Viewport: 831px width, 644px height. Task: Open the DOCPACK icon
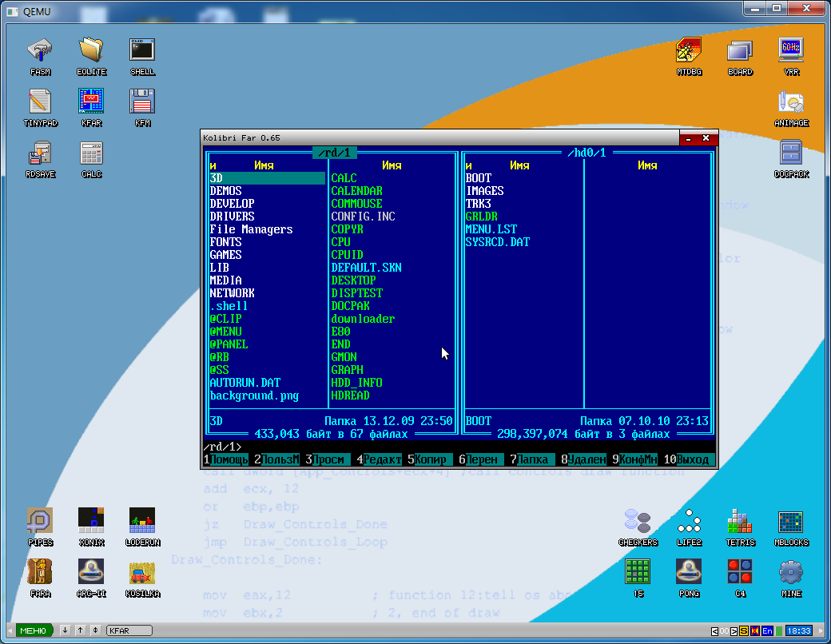tap(791, 159)
